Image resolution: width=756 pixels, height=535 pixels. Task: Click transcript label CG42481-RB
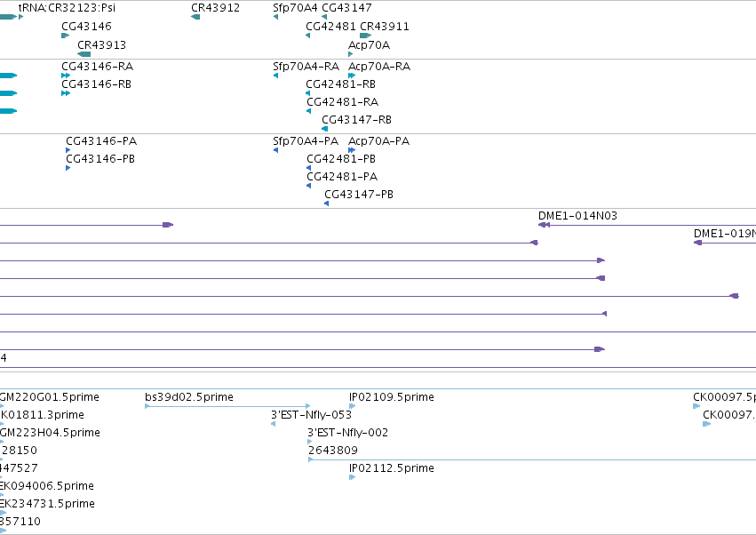pyautogui.click(x=341, y=84)
